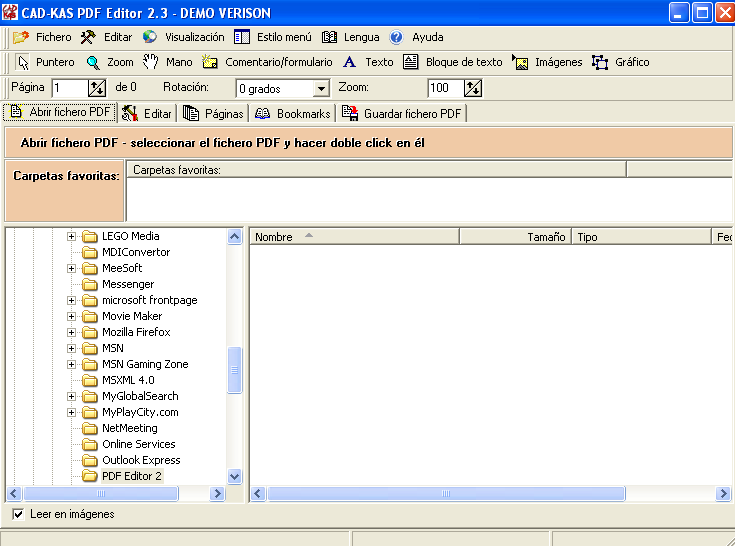The height and width of the screenshot is (546, 735).
Task: Open the Rotación 0 grados dropdown
Action: click(x=321, y=89)
